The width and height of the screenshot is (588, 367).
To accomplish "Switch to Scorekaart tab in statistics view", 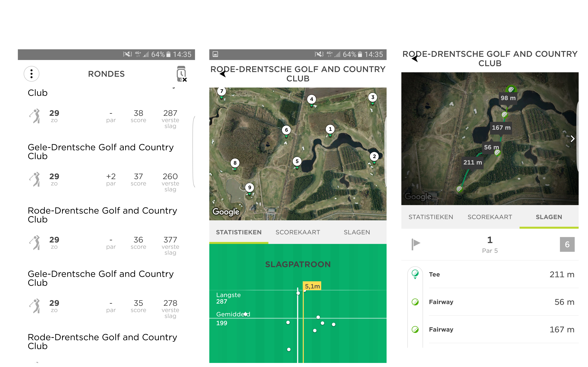I will pyautogui.click(x=298, y=232).
